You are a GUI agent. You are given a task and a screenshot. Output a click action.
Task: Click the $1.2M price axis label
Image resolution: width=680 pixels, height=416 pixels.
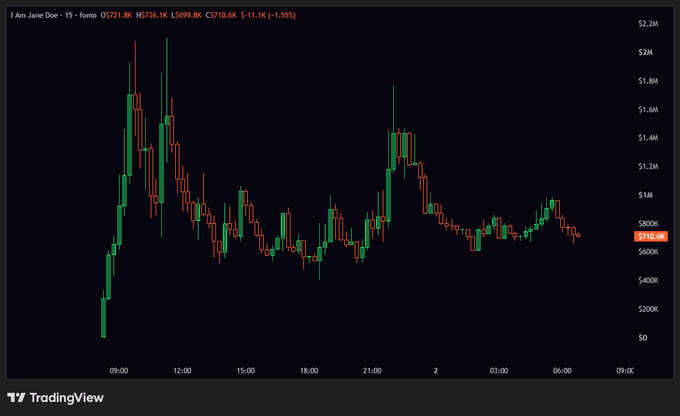coord(648,166)
